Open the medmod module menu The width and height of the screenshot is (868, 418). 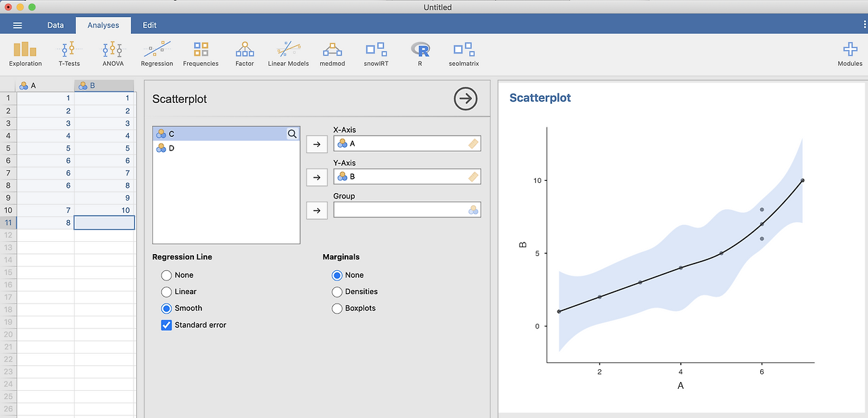pyautogui.click(x=332, y=54)
